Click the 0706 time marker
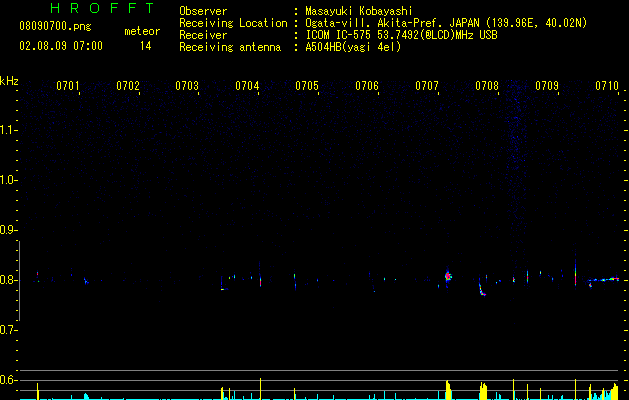Image resolution: width=629 pixels, height=400 pixels. tap(367, 86)
